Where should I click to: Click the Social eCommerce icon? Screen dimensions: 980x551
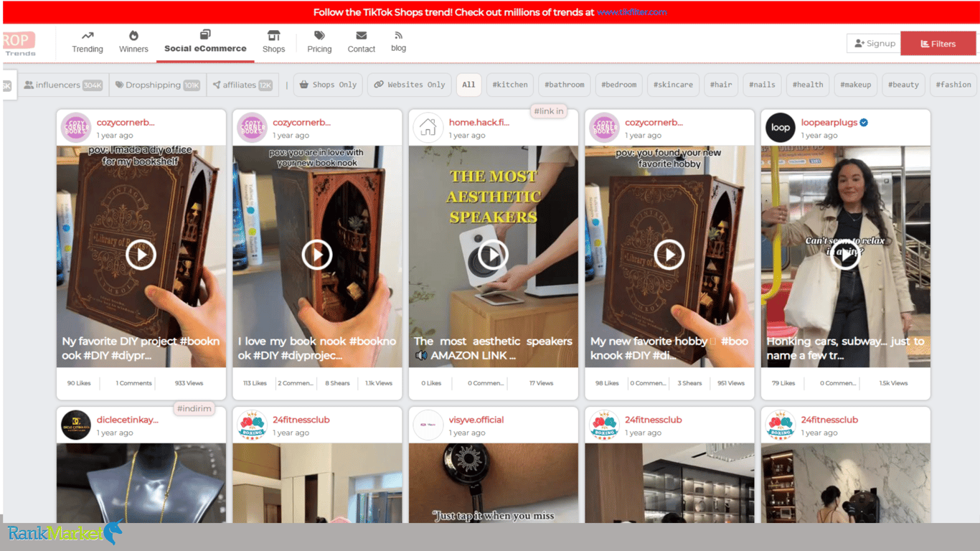point(205,34)
